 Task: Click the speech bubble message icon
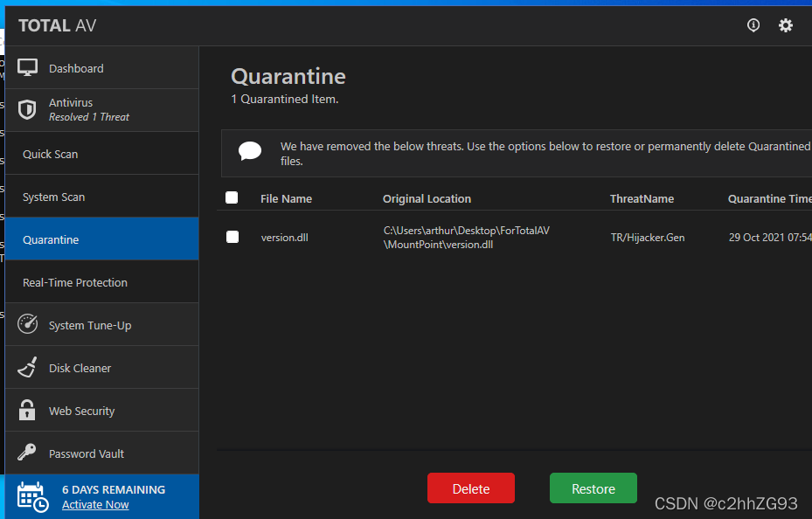(x=250, y=151)
